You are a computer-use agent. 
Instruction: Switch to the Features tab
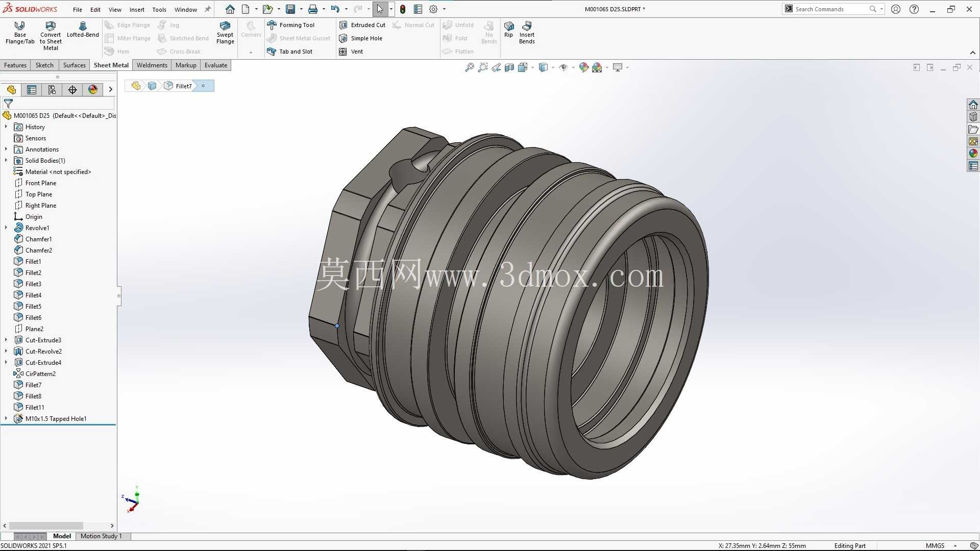[x=15, y=65]
